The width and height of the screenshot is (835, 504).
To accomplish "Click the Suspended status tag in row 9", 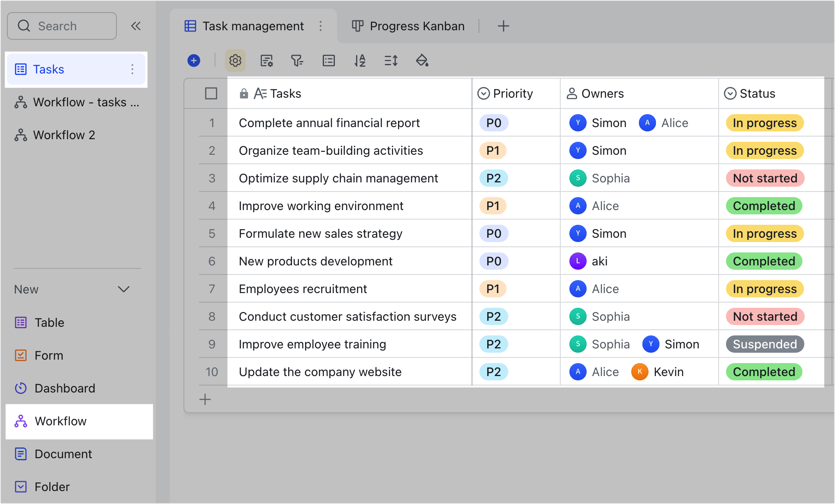I will pyautogui.click(x=764, y=344).
